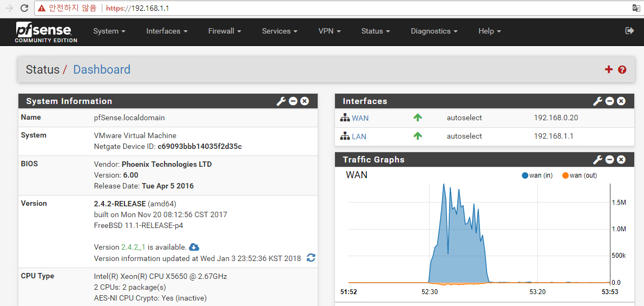This screenshot has height=306, width=644.
Task: Click the Intel(R) Xeon(R) CPU X5650 text
Action: click(161, 276)
